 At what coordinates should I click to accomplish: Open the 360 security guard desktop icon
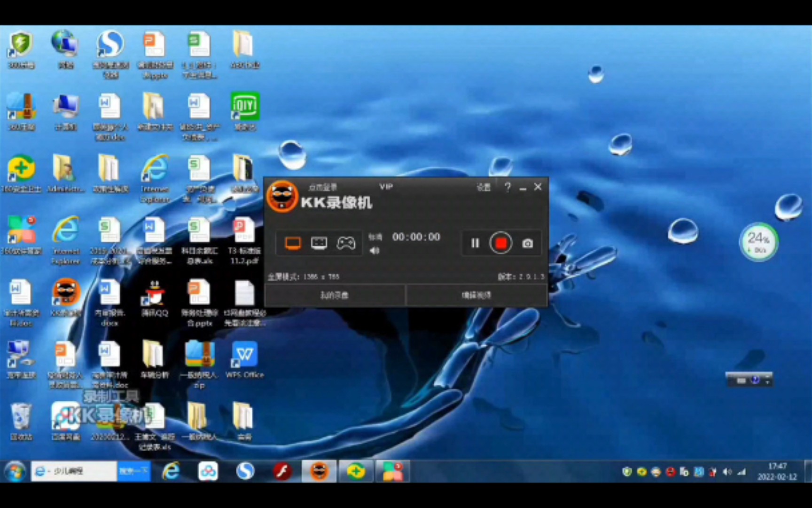21,174
